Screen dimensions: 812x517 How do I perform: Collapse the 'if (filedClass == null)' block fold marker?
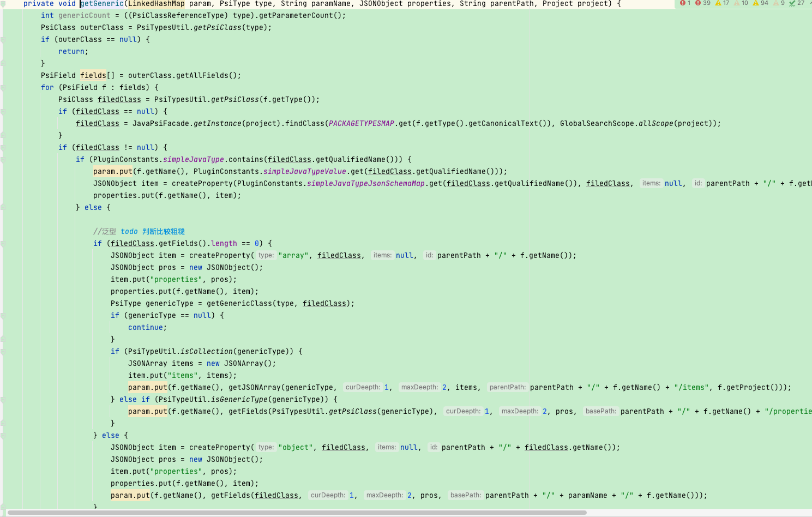point(3,112)
